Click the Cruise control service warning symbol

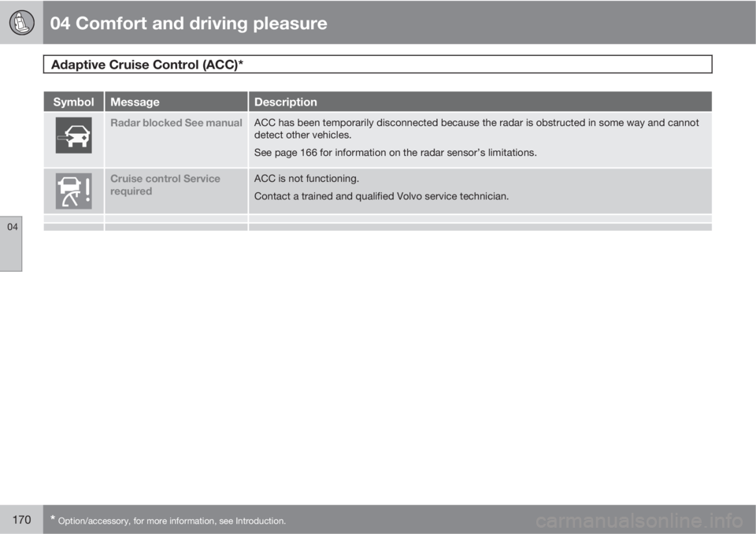73,191
